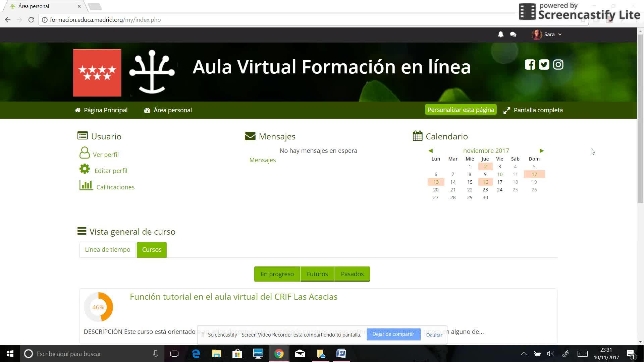Click the Editar perfil gear icon
The image size is (644, 362).
pyautogui.click(x=85, y=169)
